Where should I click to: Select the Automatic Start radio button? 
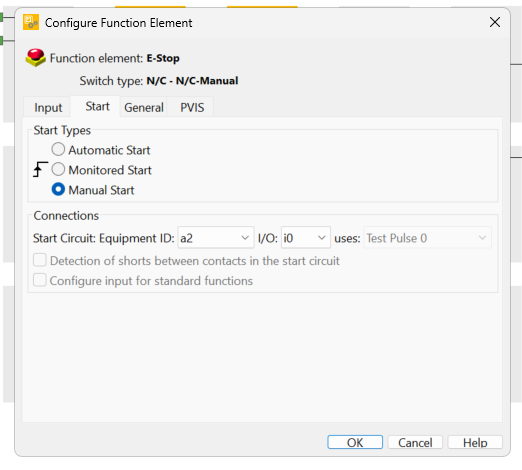[58, 149]
